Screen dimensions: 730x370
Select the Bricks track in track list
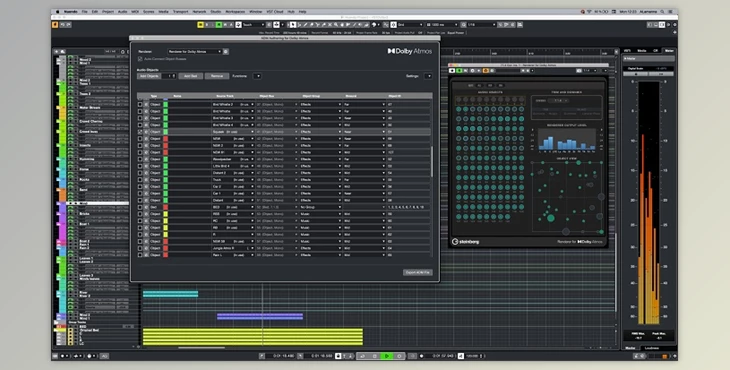coord(84,214)
